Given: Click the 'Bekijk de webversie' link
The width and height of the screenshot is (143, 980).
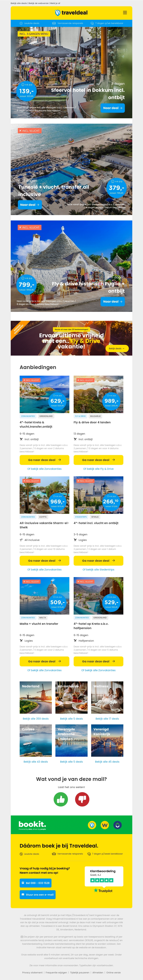Looking at the screenshot, I should point(39,3).
